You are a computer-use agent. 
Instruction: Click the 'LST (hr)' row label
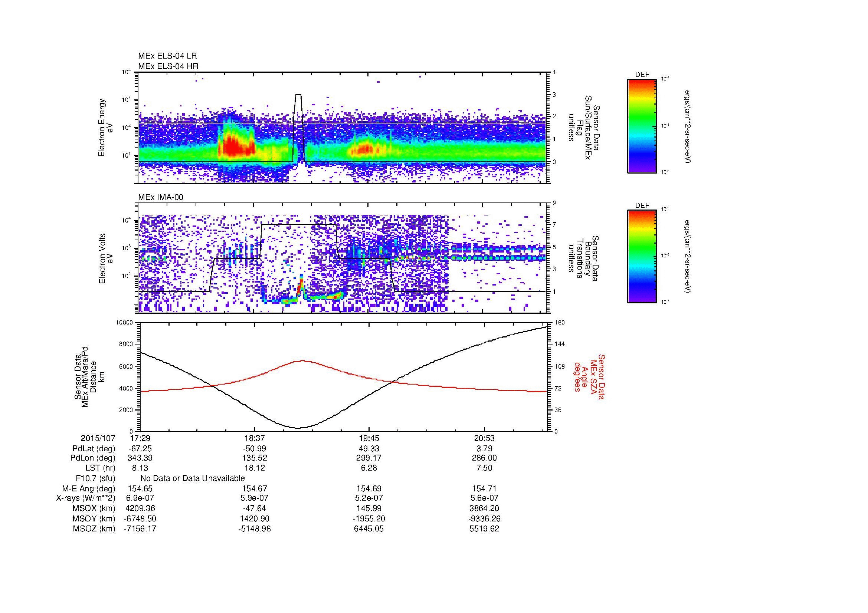100,468
